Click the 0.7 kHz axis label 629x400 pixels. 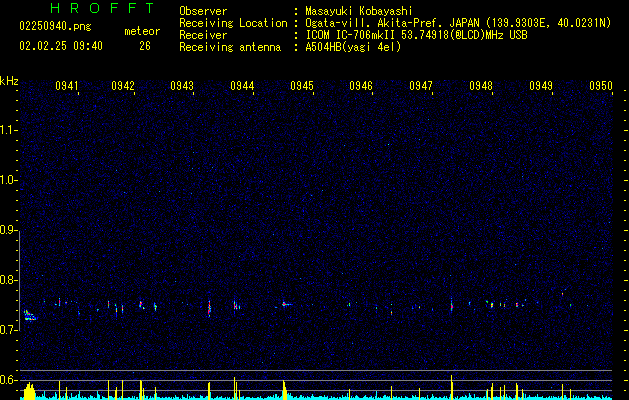(9, 330)
